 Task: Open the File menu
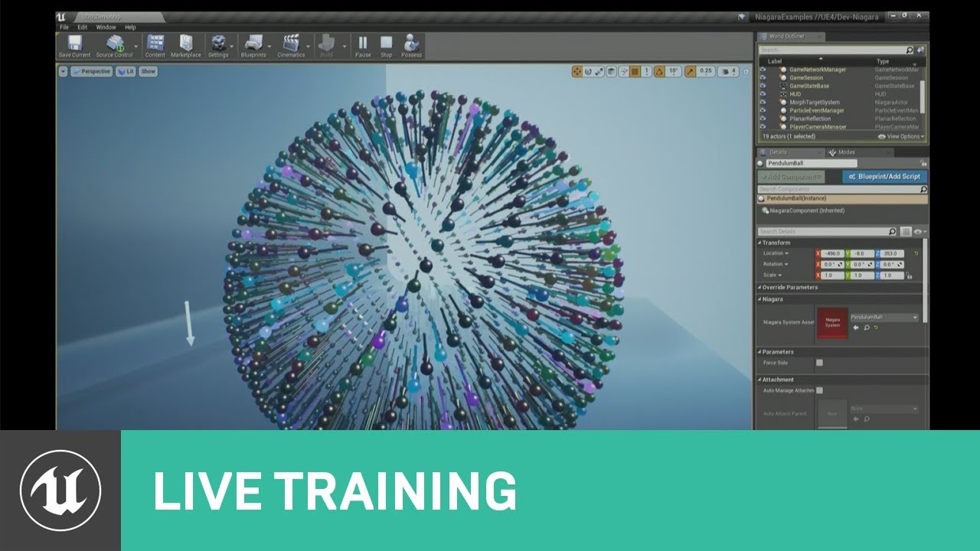(64, 27)
